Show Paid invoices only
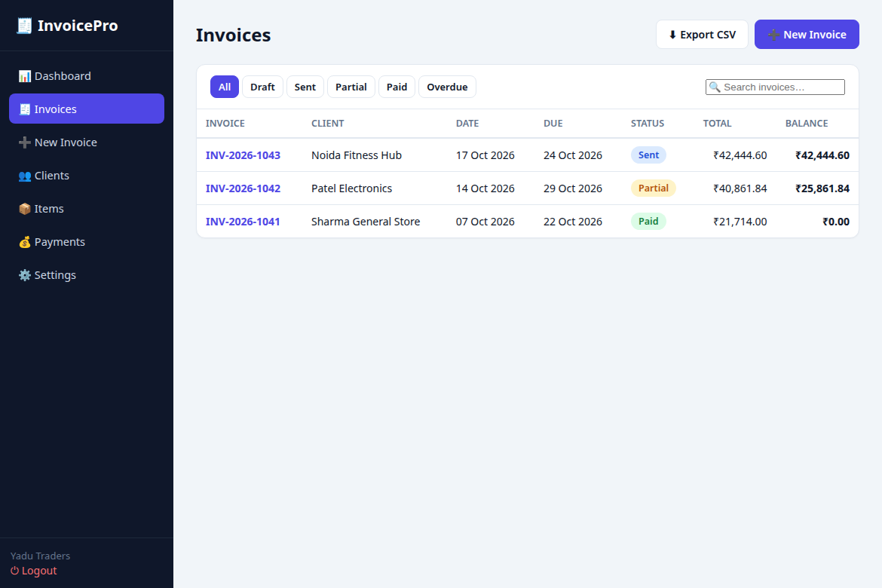 (397, 87)
